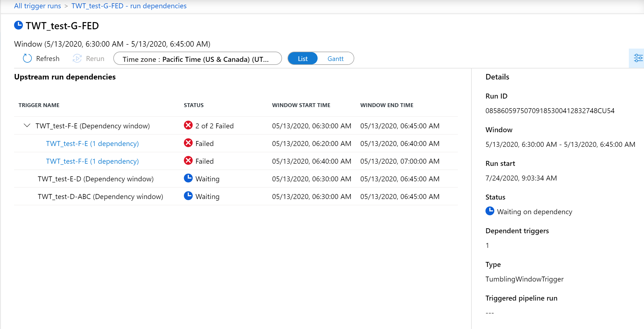This screenshot has width=644, height=329.
Task: Click TWT_test-F-E second dependency link
Action: 92,161
